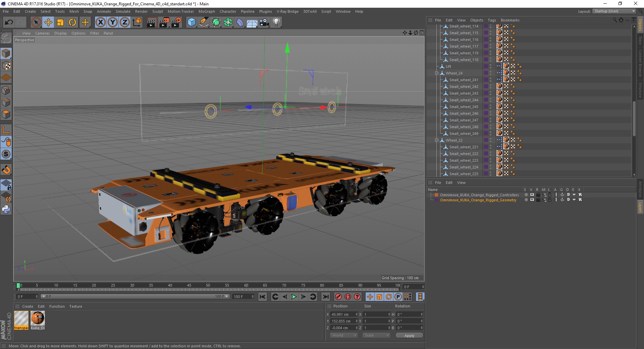Viewport: 644px width, 349px height.
Task: Select Omnimove_KUKA_Orange_Rigged_Geometry layer
Action: (478, 200)
